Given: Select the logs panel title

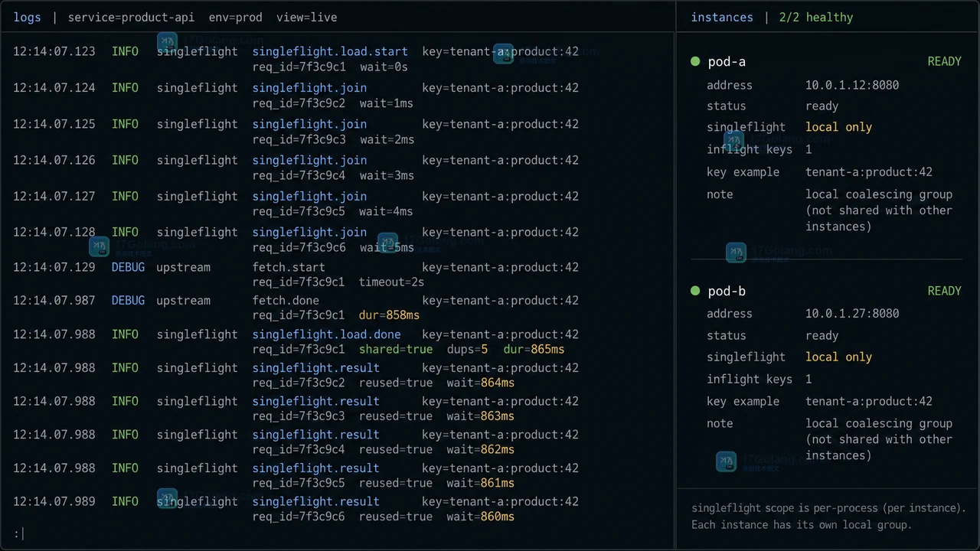Looking at the screenshot, I should tap(27, 17).
